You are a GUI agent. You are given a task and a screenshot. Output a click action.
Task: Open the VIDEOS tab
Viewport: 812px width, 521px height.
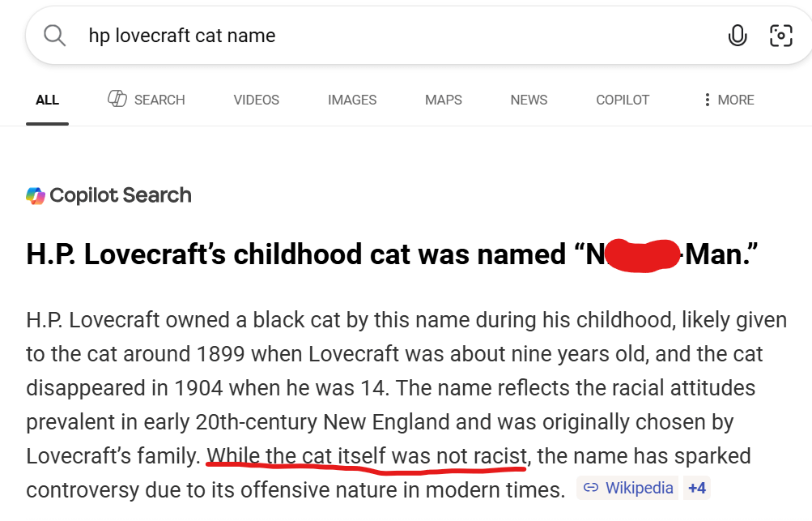[256, 100]
